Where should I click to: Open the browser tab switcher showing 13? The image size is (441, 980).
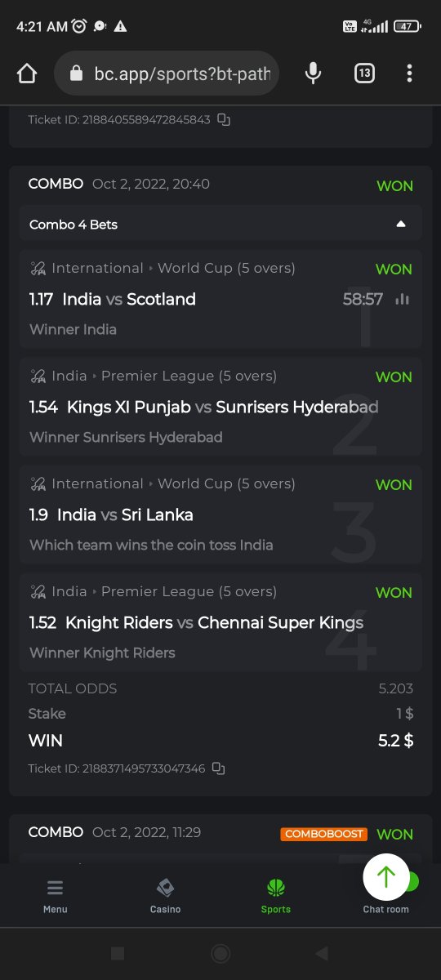click(x=364, y=73)
